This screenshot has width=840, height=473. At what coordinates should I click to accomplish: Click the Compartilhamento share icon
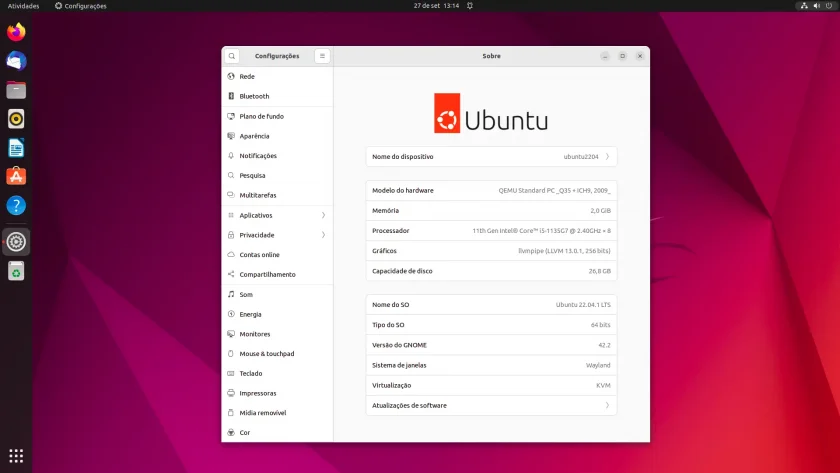point(231,274)
